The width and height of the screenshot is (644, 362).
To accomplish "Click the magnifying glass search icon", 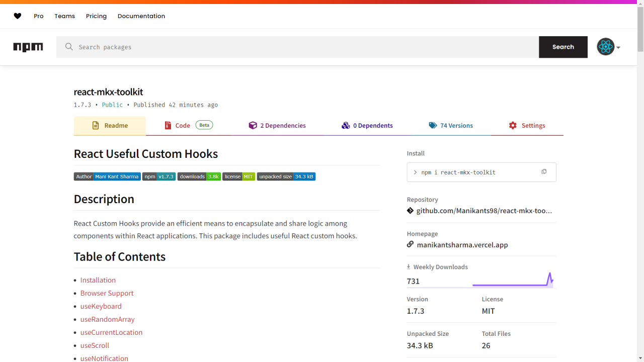I will pyautogui.click(x=69, y=47).
